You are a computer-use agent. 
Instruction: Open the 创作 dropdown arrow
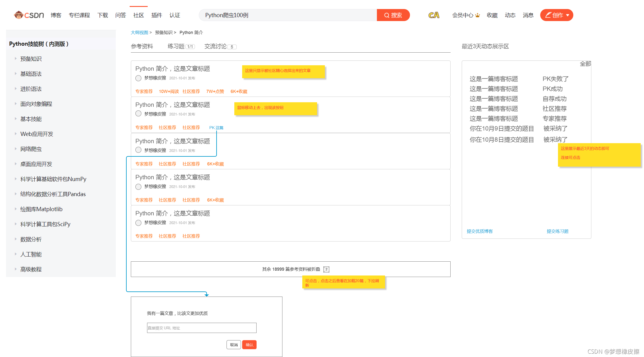568,15
